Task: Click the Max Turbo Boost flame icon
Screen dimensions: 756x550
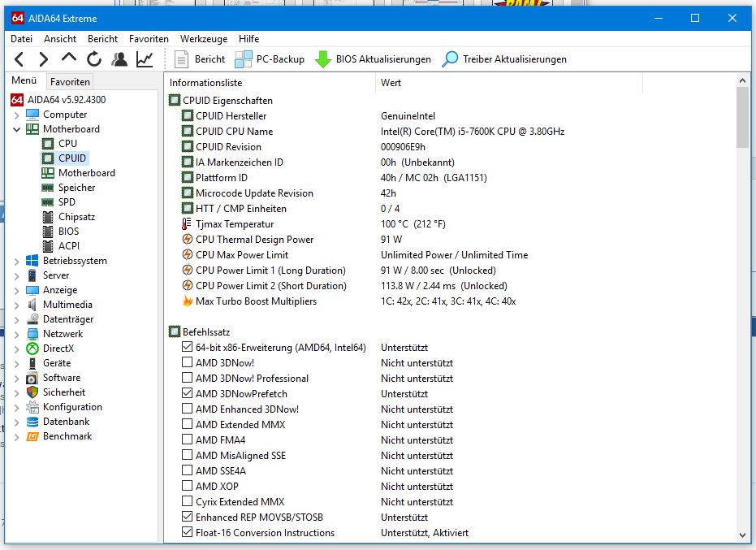Action: tap(187, 301)
